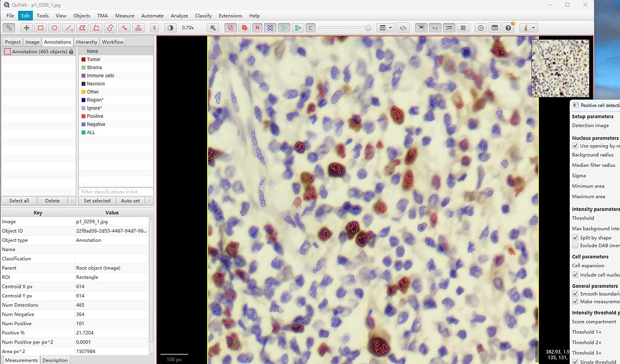
Task: Click the Select all button
Action: click(x=19, y=200)
